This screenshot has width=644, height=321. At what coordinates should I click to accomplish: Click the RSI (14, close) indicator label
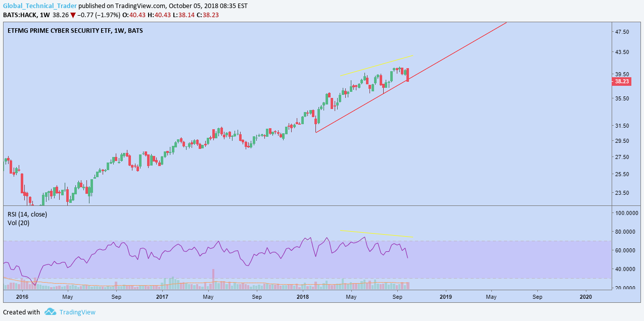[27, 214]
